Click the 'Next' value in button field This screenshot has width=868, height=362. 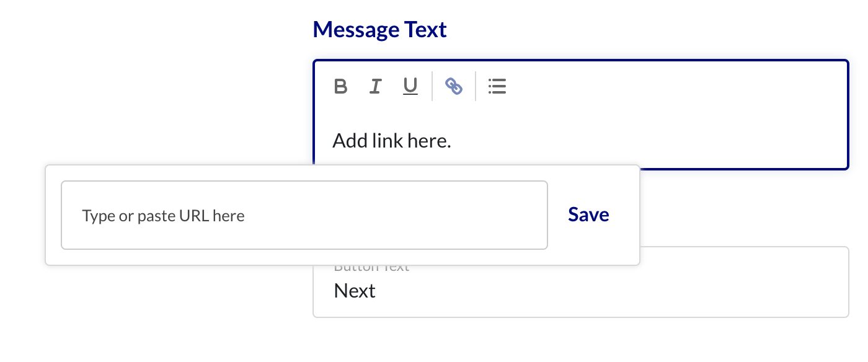click(x=355, y=291)
